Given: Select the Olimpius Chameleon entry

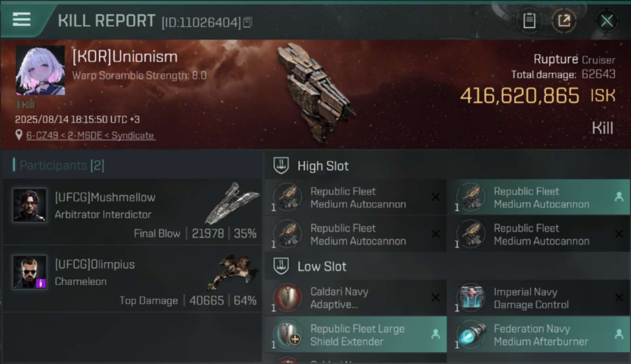Looking at the screenshot, I should pyautogui.click(x=132, y=279).
